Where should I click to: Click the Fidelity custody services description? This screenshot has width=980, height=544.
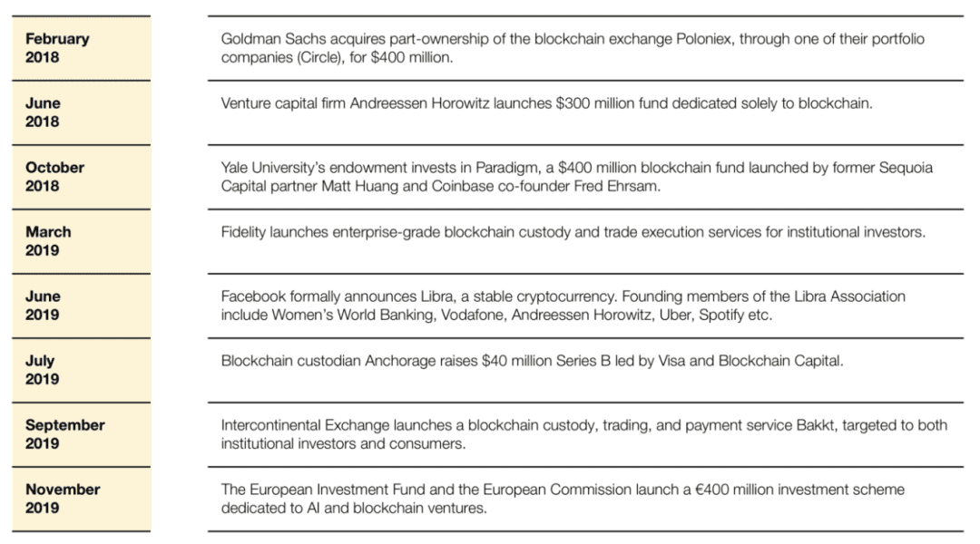(573, 232)
